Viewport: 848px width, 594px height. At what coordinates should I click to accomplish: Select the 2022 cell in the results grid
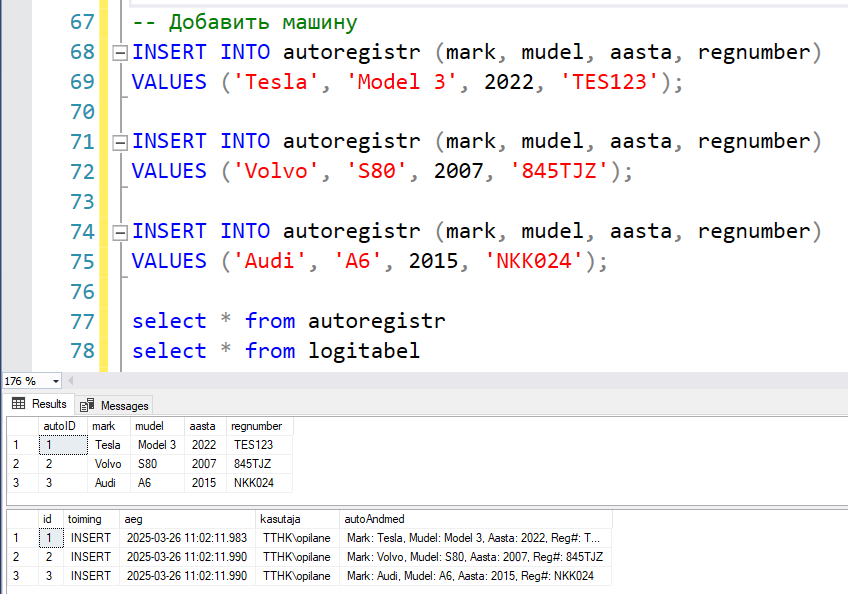tap(206, 445)
